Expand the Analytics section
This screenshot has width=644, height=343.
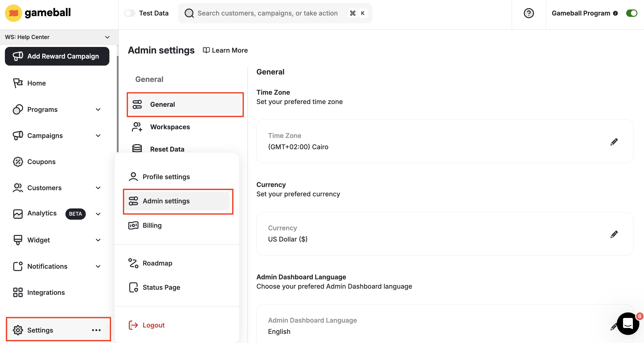(x=98, y=214)
